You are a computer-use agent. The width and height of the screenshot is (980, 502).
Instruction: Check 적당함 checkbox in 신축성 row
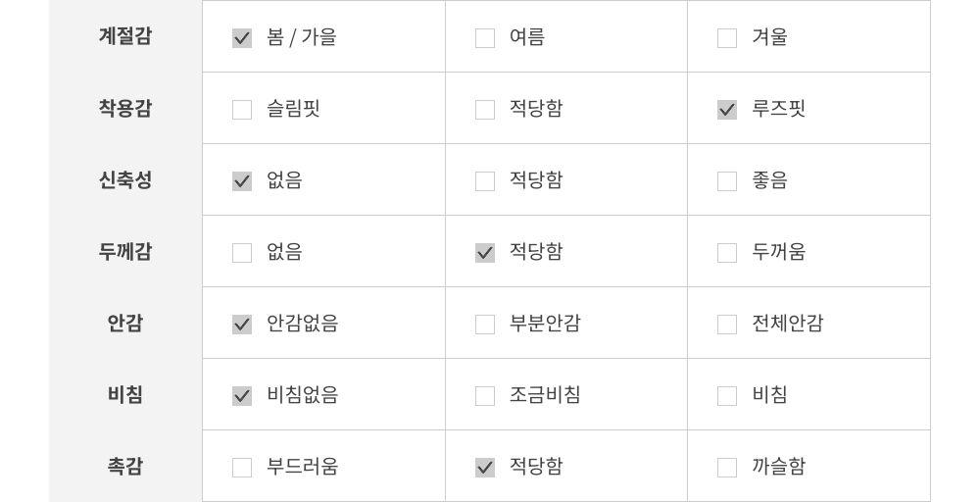[x=485, y=181]
